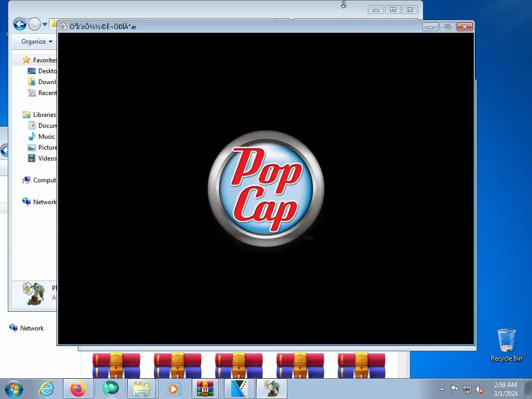Open Explorer recent pages dropdown arrow
This screenshot has height=399, width=532.
[45, 24]
